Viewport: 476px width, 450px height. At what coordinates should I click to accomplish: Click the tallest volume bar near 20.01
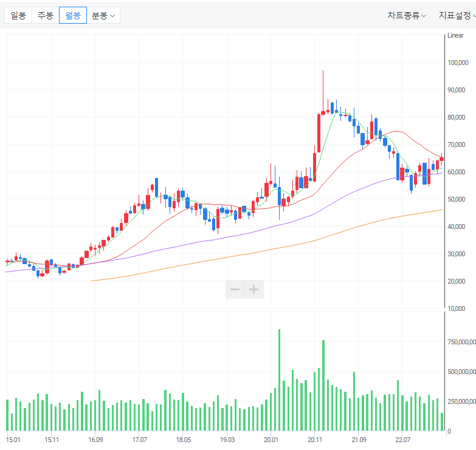pos(279,380)
